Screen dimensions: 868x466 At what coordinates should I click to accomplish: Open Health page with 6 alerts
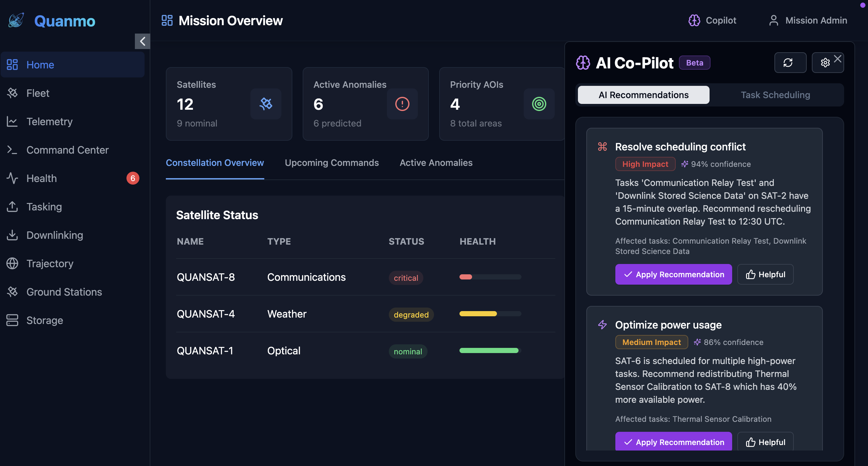[41, 178]
